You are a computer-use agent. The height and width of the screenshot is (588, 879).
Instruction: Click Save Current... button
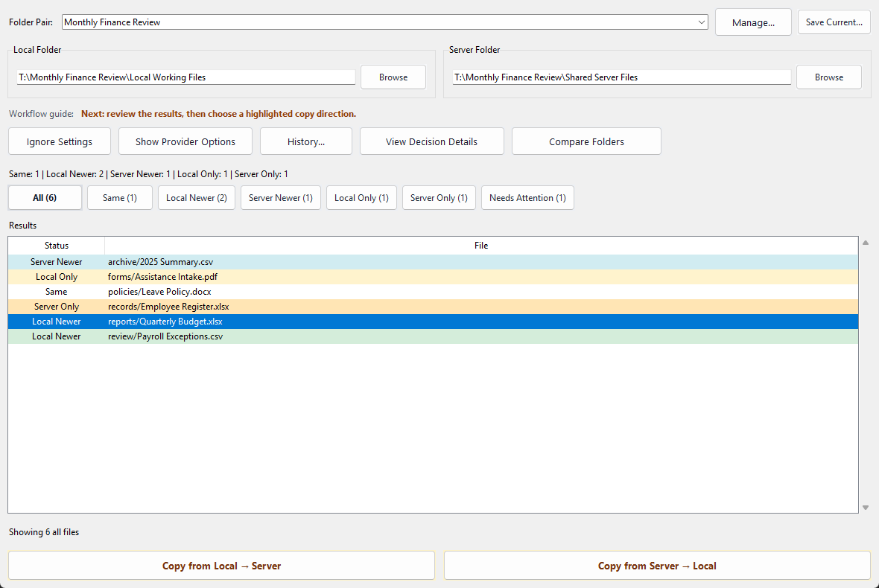834,22
